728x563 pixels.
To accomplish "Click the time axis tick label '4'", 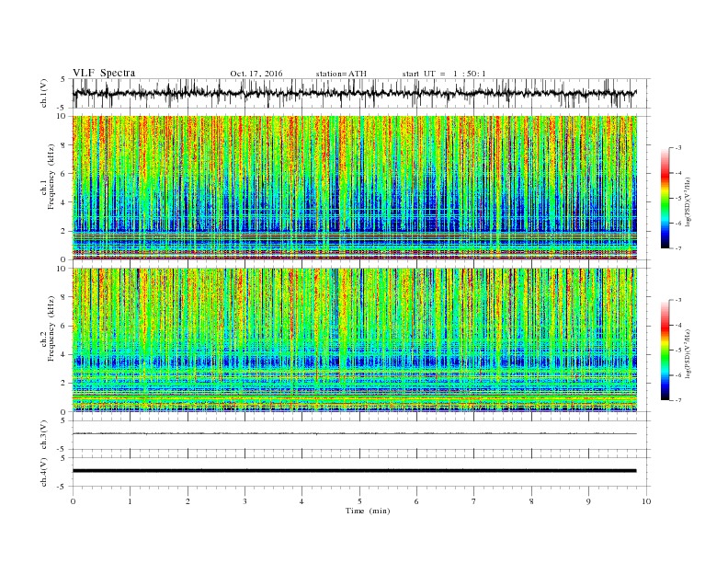I will [302, 501].
